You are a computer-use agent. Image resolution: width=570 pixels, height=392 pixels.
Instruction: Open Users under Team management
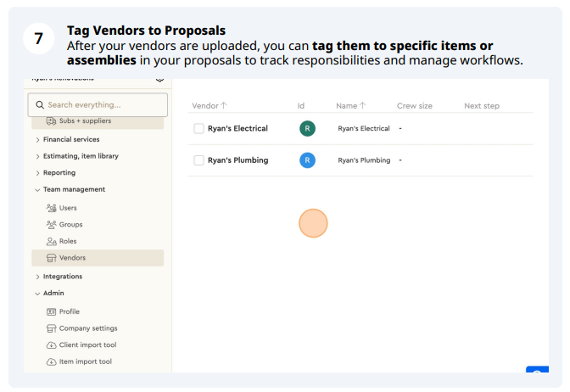pos(68,208)
